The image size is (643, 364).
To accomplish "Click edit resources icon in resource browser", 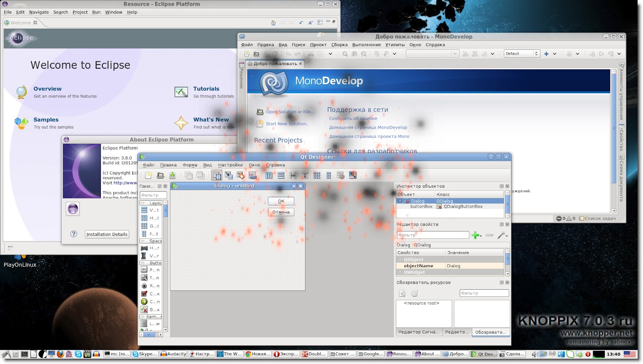I will click(x=402, y=293).
